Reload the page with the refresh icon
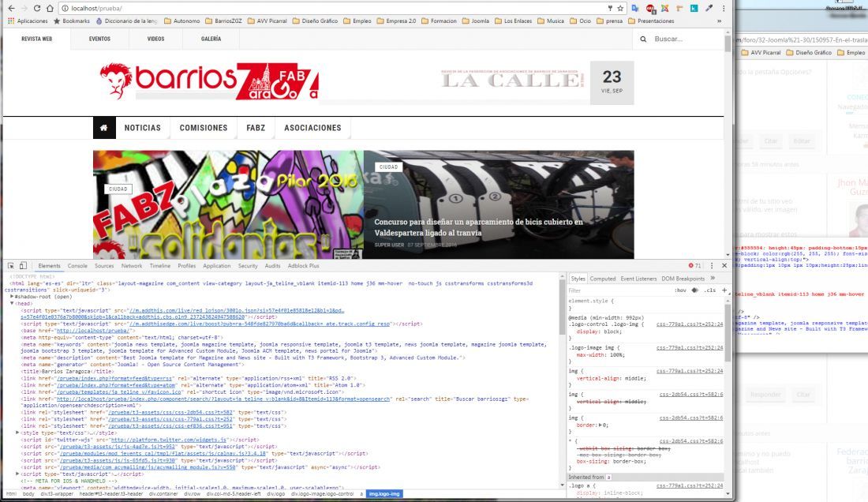This screenshot has height=502, width=868. pyautogui.click(x=37, y=9)
